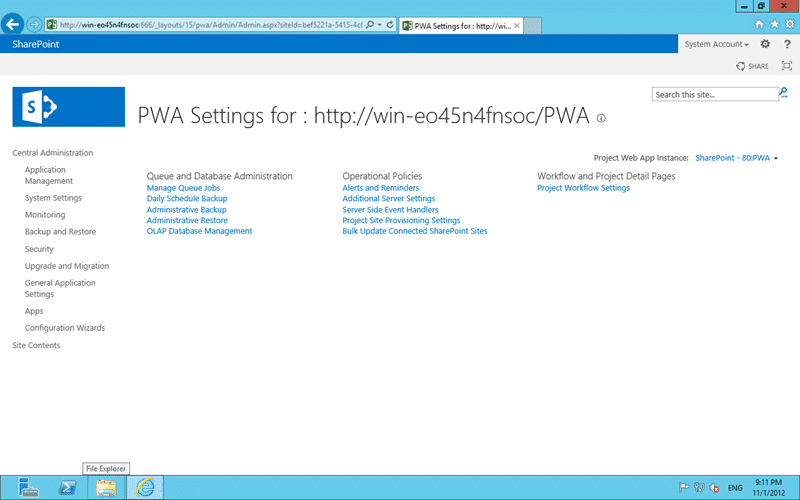
Task: Open Server Side Event Handlers link
Action: tap(390, 210)
